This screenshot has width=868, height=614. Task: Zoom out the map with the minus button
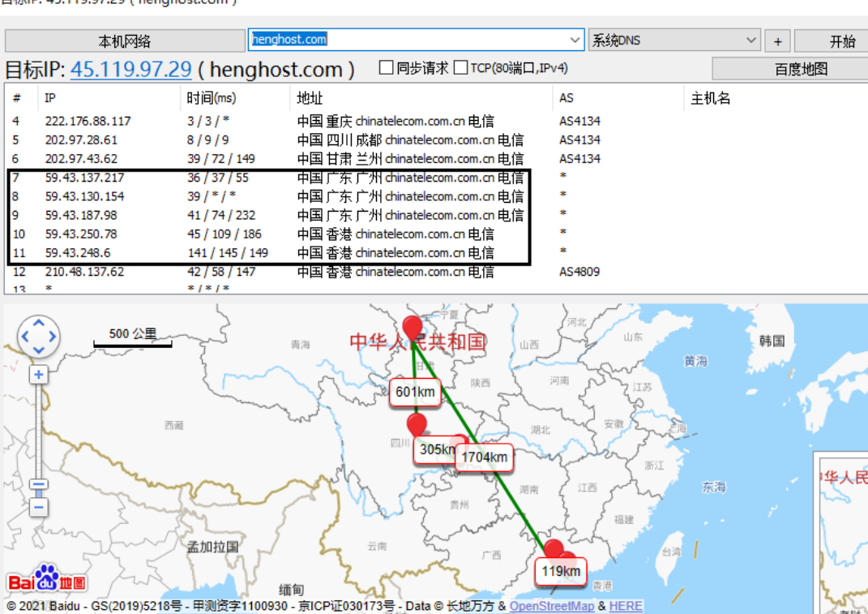[x=38, y=508]
